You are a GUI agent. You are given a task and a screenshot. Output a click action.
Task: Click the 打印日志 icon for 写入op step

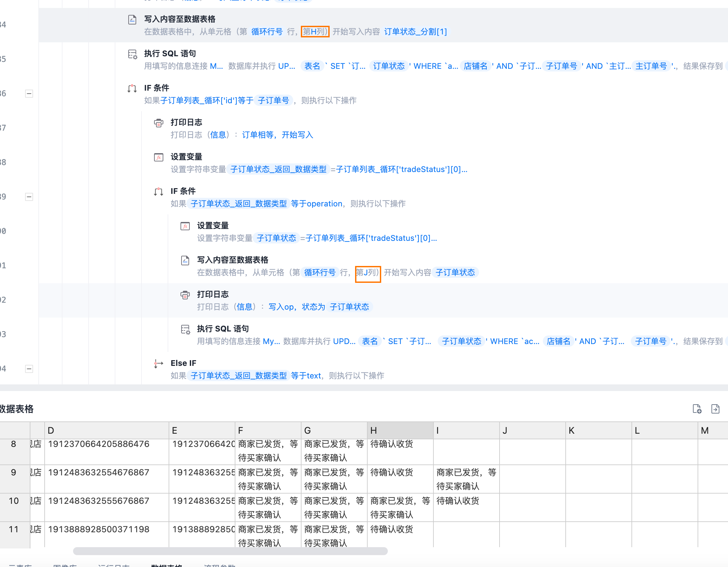tap(185, 294)
